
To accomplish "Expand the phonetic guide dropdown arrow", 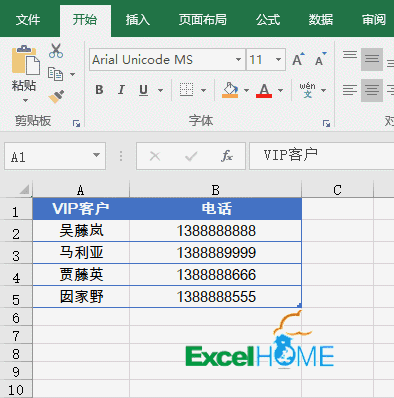I will 323,90.
